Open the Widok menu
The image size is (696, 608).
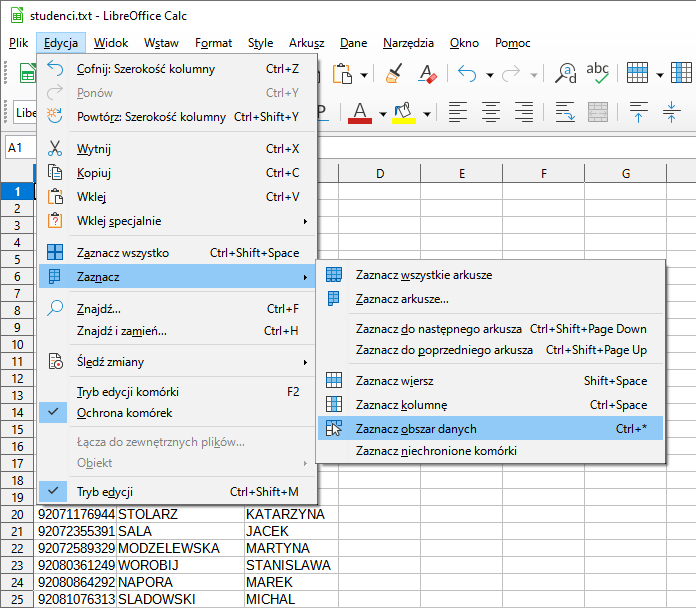coord(111,43)
